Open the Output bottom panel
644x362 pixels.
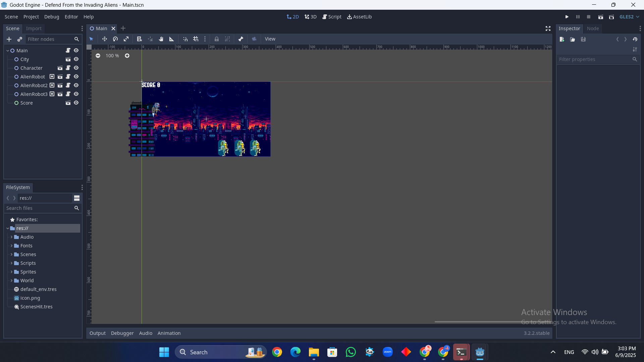click(97, 333)
